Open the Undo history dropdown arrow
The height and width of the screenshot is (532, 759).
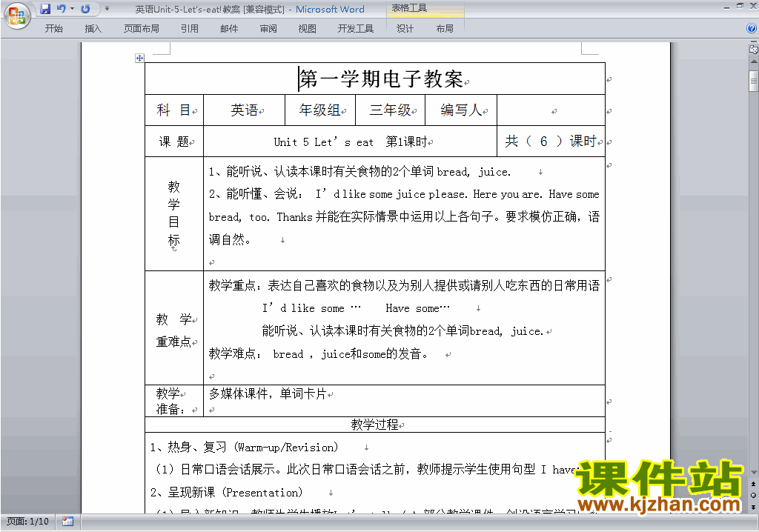click(72, 8)
